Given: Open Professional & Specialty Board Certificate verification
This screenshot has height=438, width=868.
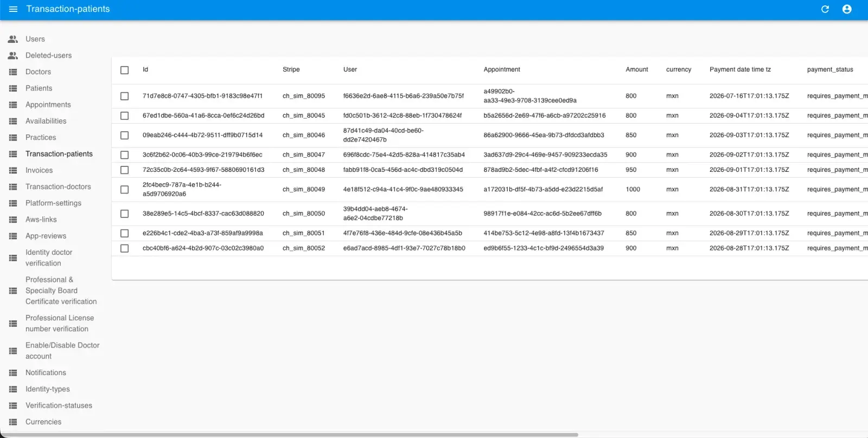Looking at the screenshot, I should [x=61, y=291].
